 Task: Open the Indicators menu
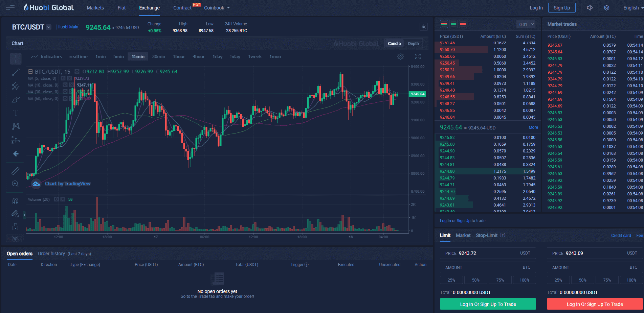pyautogui.click(x=47, y=56)
